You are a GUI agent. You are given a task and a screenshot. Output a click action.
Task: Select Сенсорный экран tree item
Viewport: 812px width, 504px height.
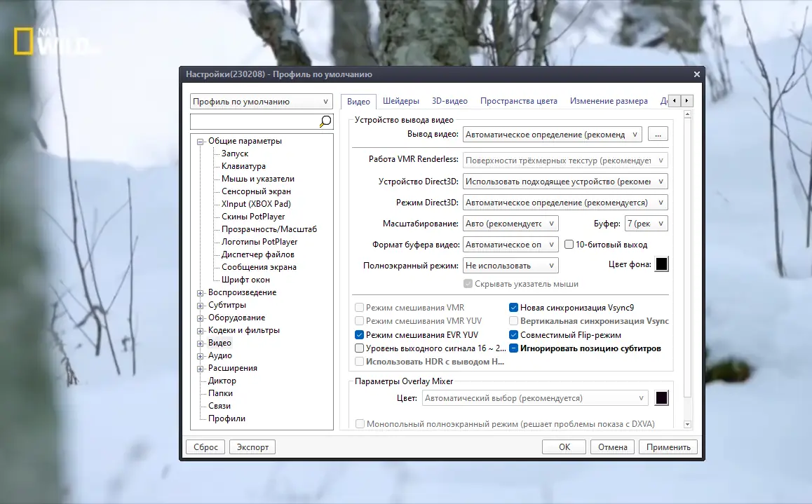[x=256, y=191]
